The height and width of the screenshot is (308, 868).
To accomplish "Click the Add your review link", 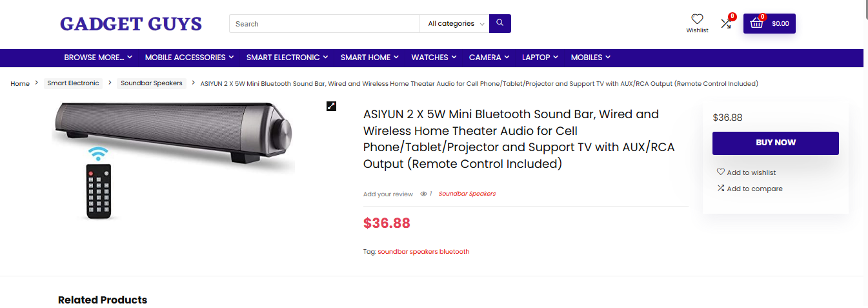I will tap(388, 194).
